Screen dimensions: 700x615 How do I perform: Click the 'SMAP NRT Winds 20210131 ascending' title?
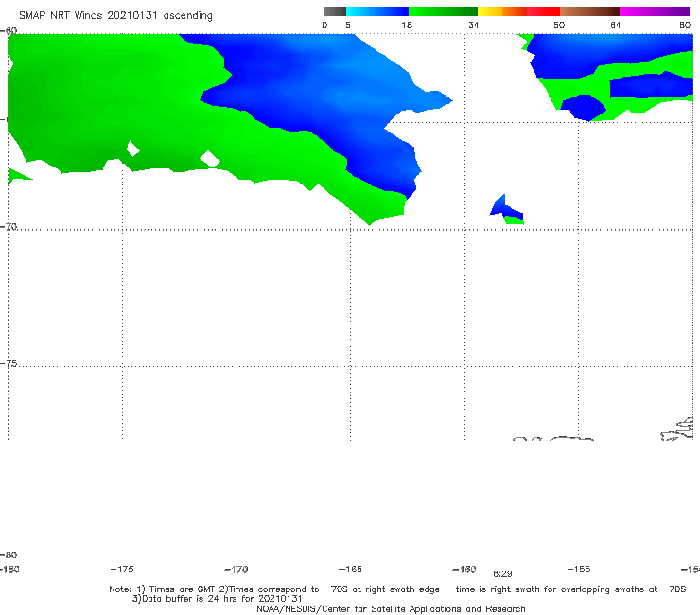coord(115,16)
